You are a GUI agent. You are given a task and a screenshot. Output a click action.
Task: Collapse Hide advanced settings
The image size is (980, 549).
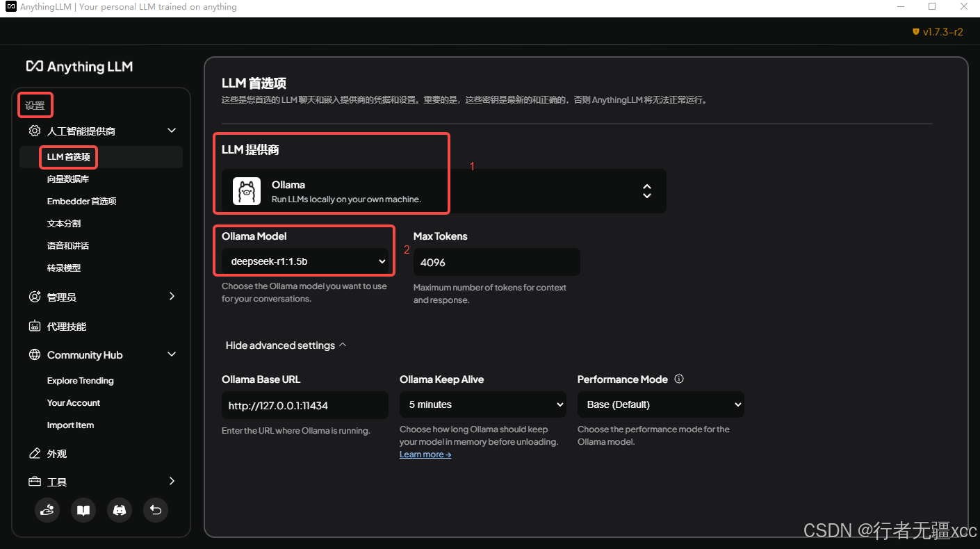(x=286, y=345)
